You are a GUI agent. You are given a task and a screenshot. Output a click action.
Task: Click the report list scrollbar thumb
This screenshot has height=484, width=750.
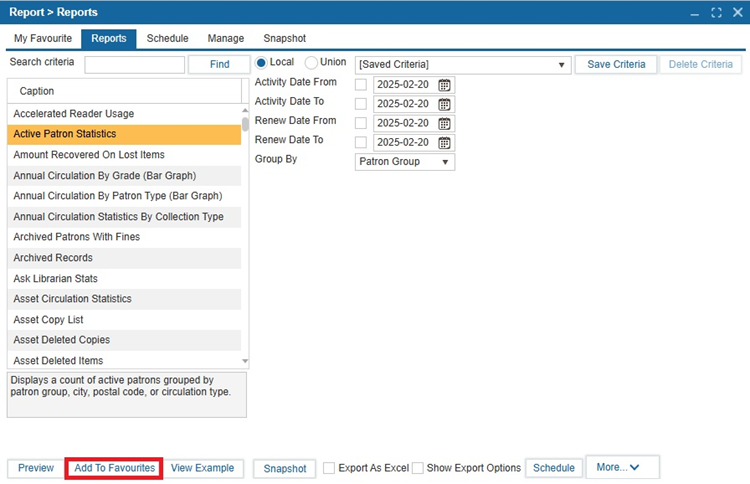coord(245,124)
